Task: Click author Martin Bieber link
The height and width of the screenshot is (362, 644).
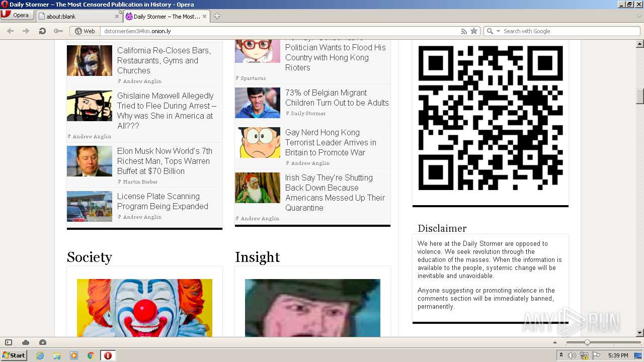Action: [140, 182]
